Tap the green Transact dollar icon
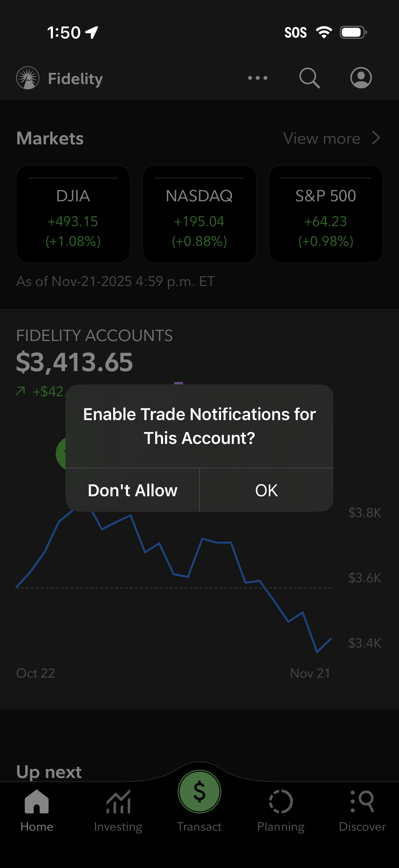Screen dimensions: 399x868 click(199, 792)
